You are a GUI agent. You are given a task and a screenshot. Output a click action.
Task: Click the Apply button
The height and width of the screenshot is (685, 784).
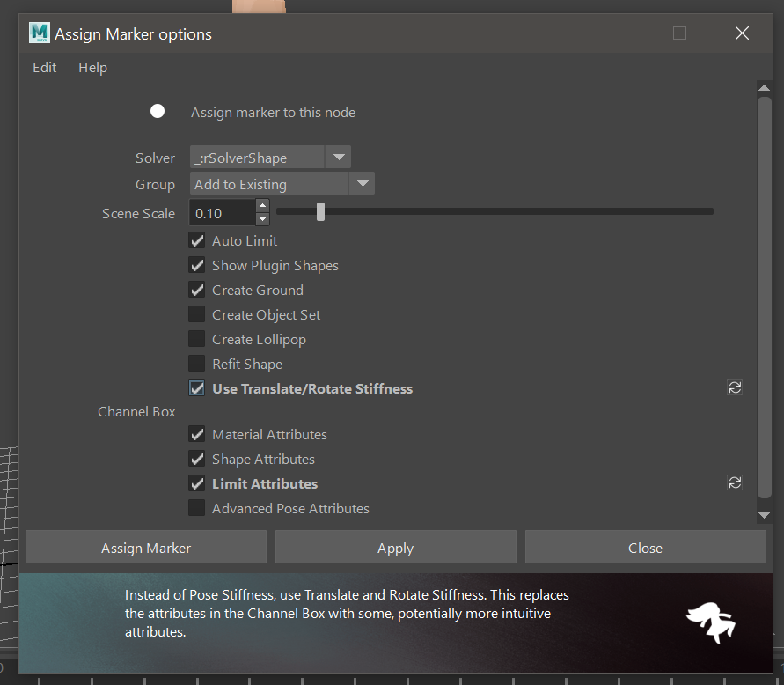tap(395, 548)
